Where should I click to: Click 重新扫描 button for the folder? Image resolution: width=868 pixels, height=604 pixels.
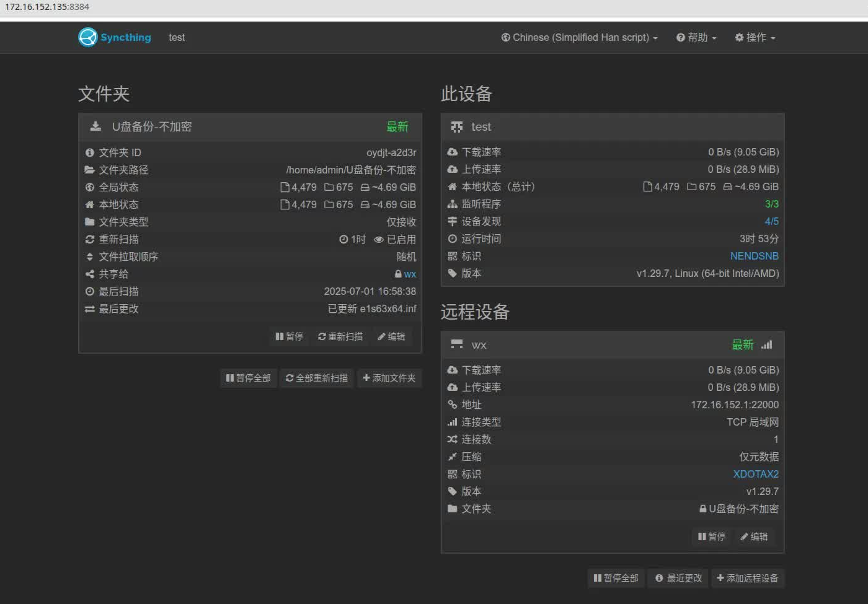click(x=340, y=336)
